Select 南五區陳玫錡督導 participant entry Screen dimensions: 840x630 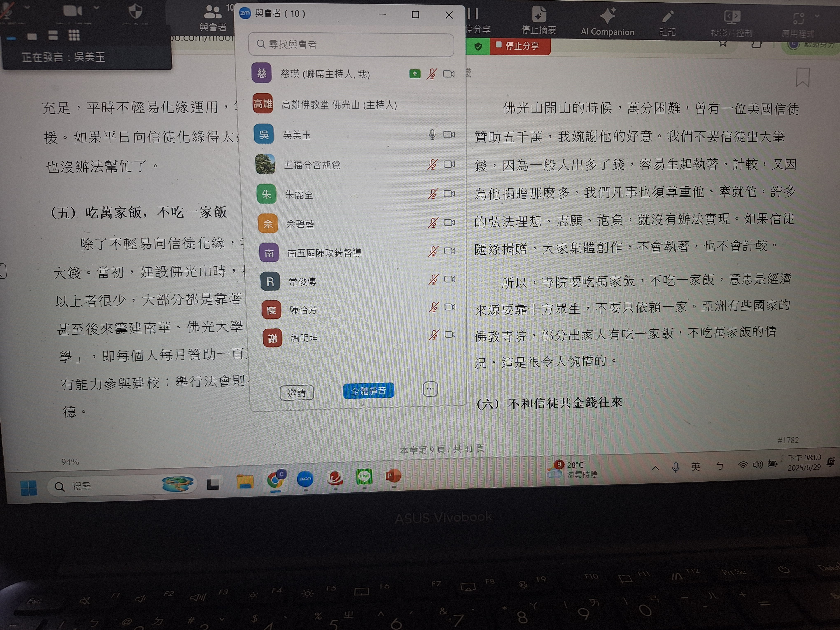pyautogui.click(x=324, y=253)
